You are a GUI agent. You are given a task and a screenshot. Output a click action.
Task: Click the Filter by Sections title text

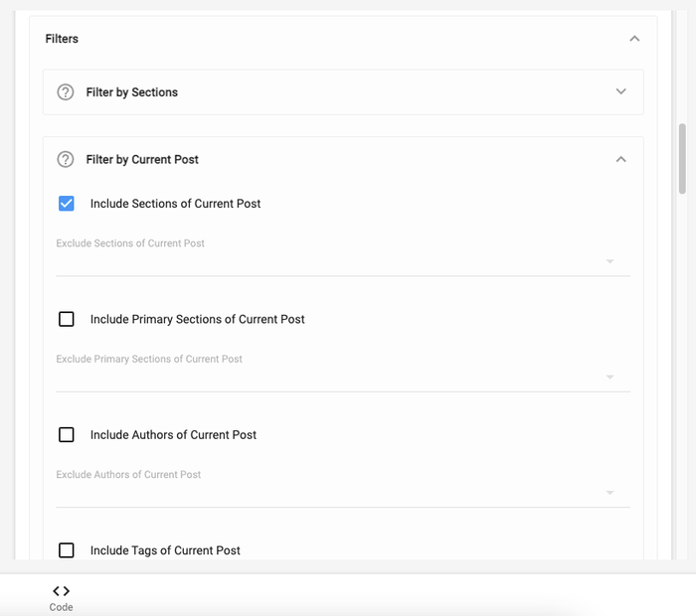point(131,92)
